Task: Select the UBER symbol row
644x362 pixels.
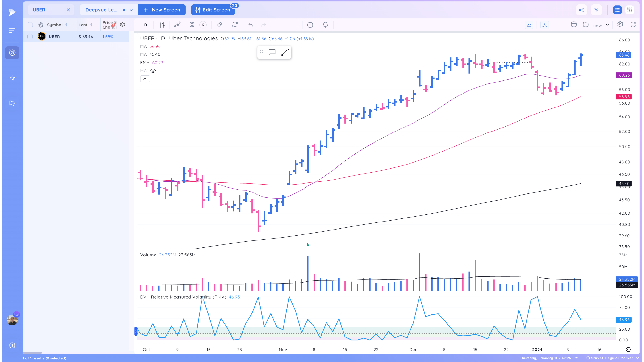Action: (76, 37)
